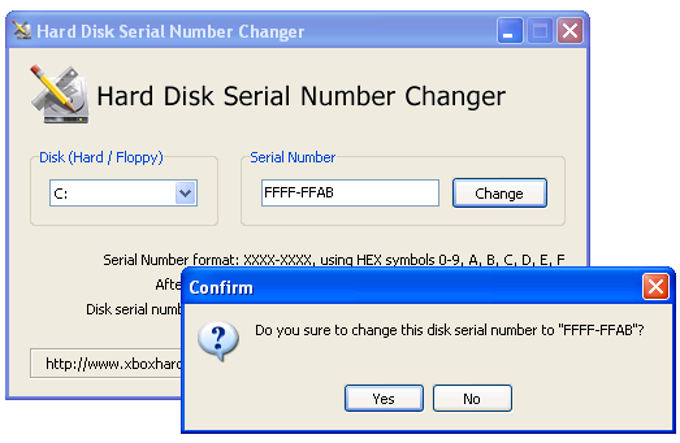Maximize the Serial Number Changer window
The height and width of the screenshot is (443, 680).
540,31
